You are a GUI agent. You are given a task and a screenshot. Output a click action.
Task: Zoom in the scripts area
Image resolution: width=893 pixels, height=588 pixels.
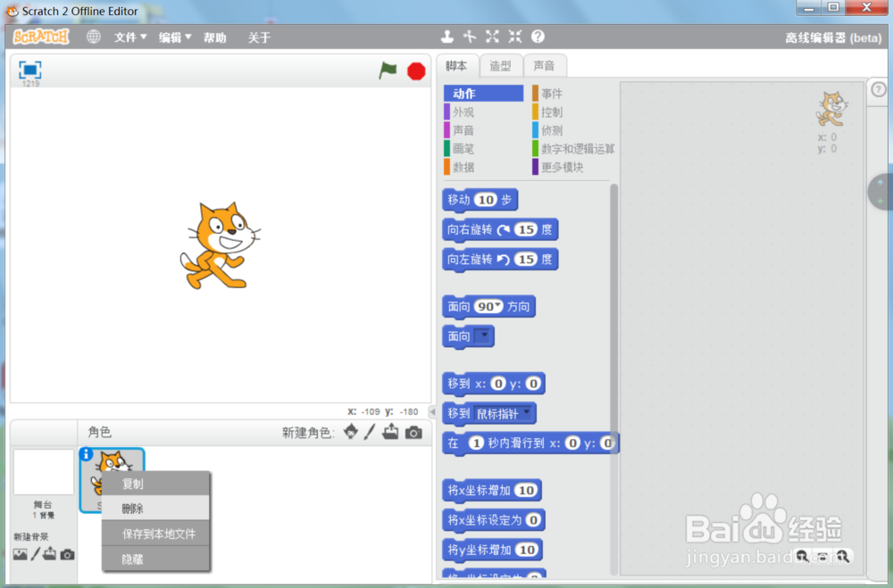click(844, 556)
